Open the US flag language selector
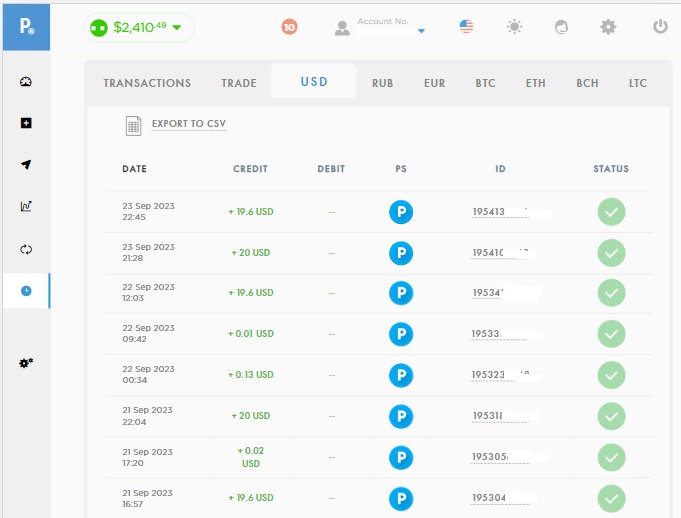Image resolution: width=681 pixels, height=518 pixels. [x=467, y=27]
